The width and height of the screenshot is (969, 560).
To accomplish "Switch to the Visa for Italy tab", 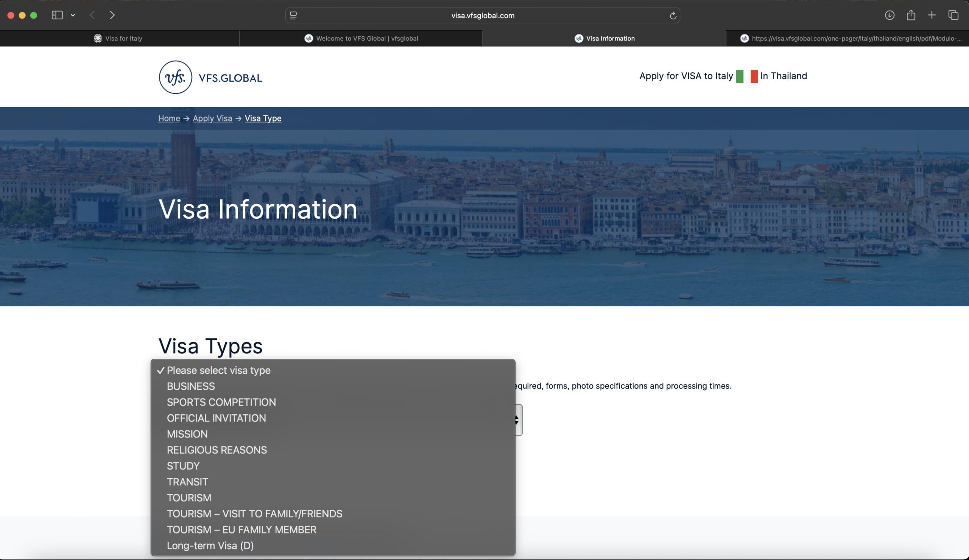I will tap(118, 39).
